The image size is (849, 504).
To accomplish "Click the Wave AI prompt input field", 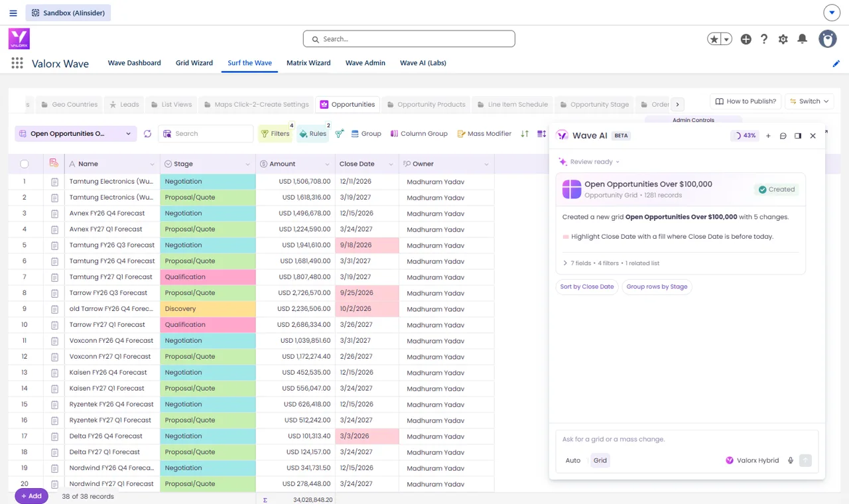I will (686, 439).
